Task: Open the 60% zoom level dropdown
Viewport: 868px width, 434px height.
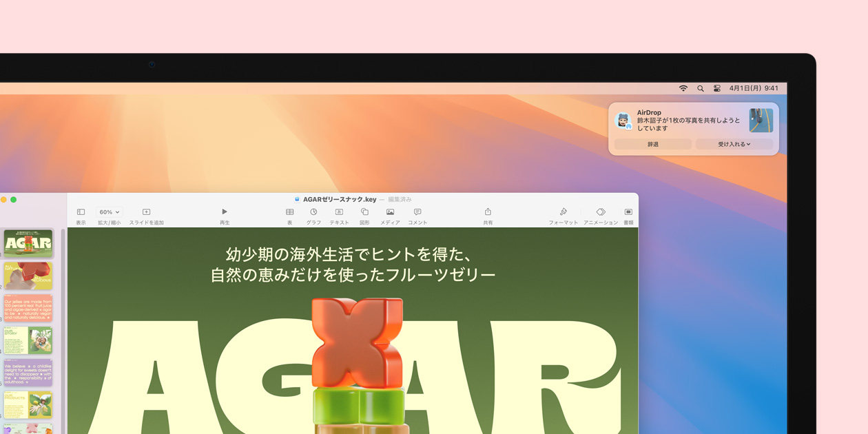Action: [109, 211]
